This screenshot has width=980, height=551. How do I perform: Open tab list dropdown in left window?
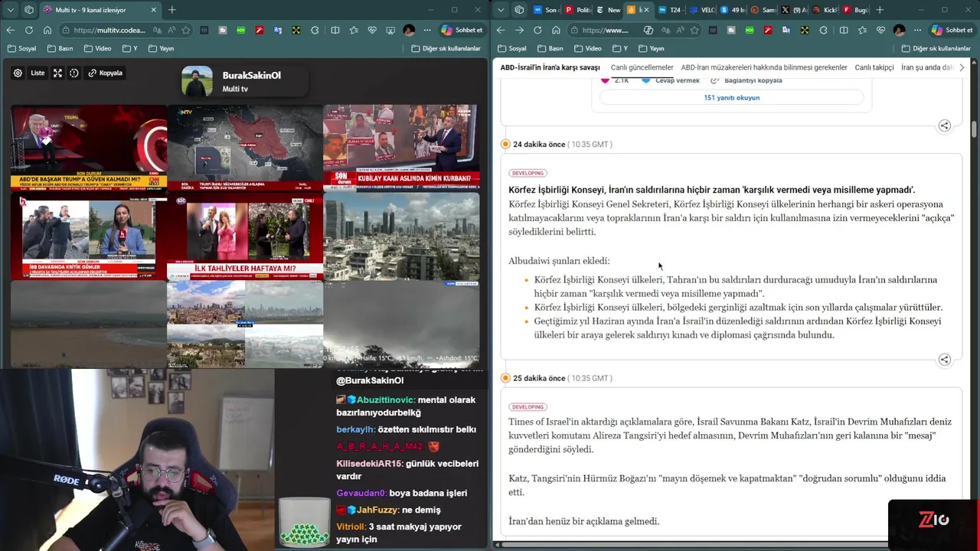pyautogui.click(x=11, y=10)
